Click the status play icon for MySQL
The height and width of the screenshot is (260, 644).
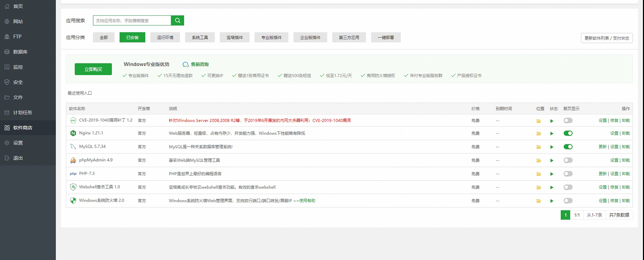tap(552, 147)
